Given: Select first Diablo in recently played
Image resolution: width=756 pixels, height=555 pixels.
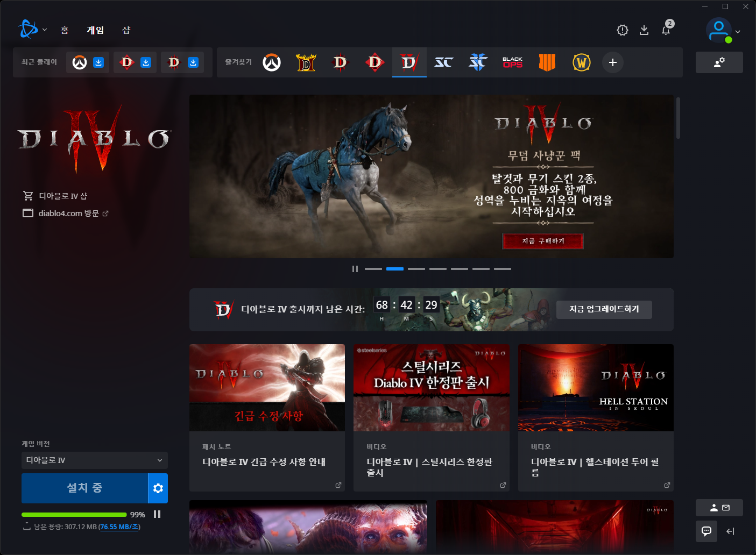Looking at the screenshot, I should click(x=127, y=62).
